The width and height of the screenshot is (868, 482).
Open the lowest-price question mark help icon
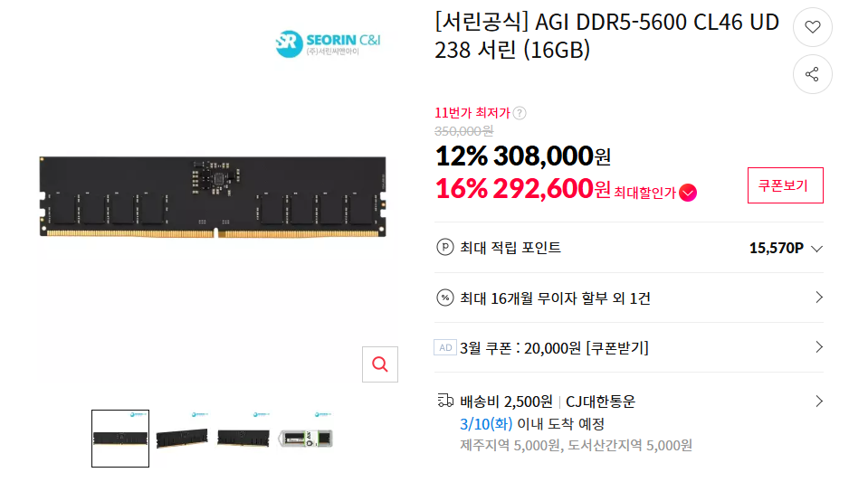(520, 113)
